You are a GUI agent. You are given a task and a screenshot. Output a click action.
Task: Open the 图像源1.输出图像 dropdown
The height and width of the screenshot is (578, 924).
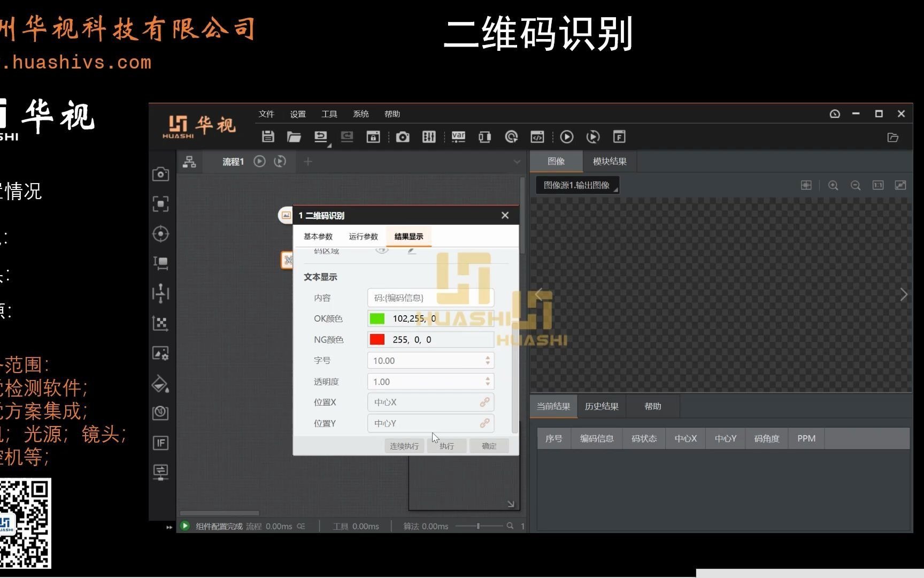click(x=577, y=185)
